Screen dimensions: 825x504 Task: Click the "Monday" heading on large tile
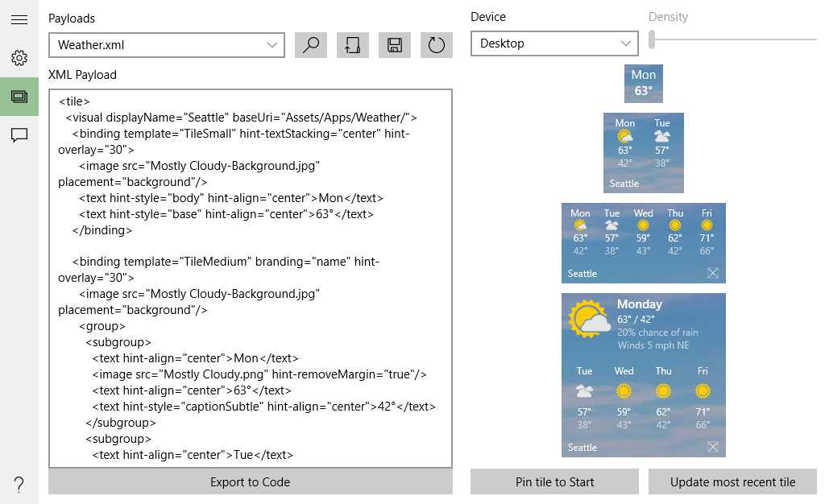[640, 304]
